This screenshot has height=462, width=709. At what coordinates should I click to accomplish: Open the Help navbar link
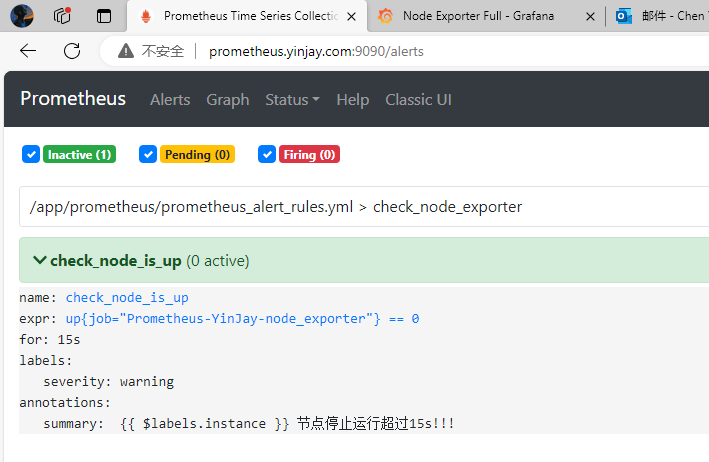[x=352, y=99]
